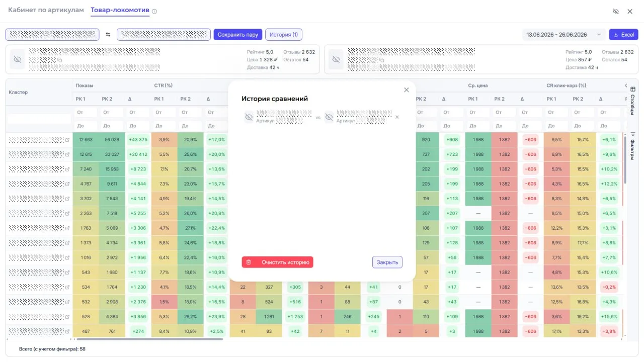Click Закрыть button in the dialog

pos(387,262)
